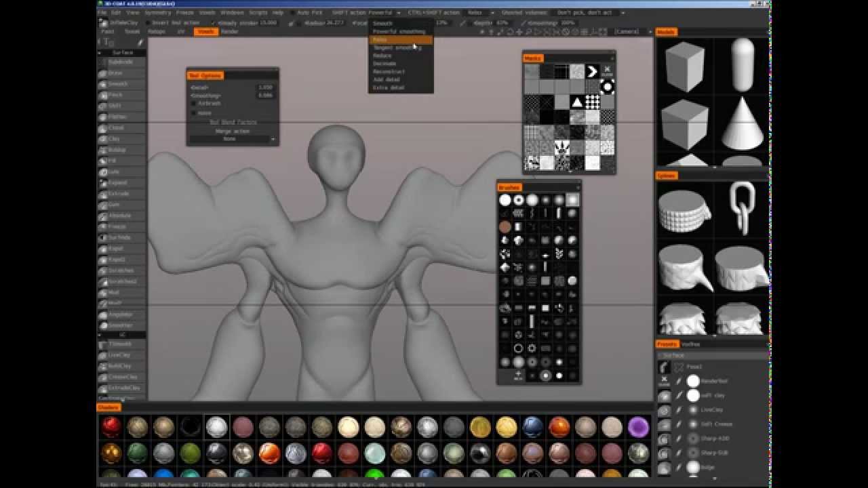
Task: Select the Absolute sculpt tool
Action: pos(123,216)
